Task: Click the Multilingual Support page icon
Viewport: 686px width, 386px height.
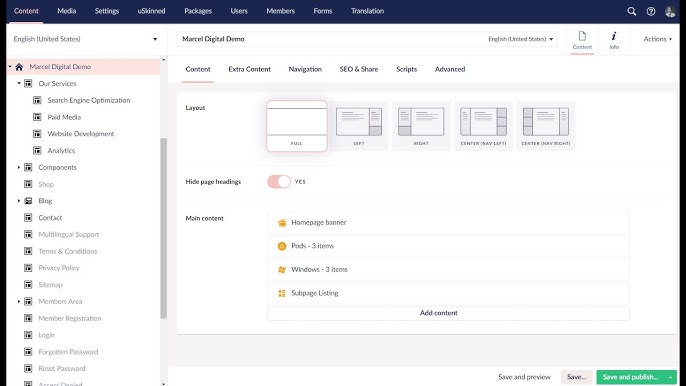Action: click(x=28, y=235)
